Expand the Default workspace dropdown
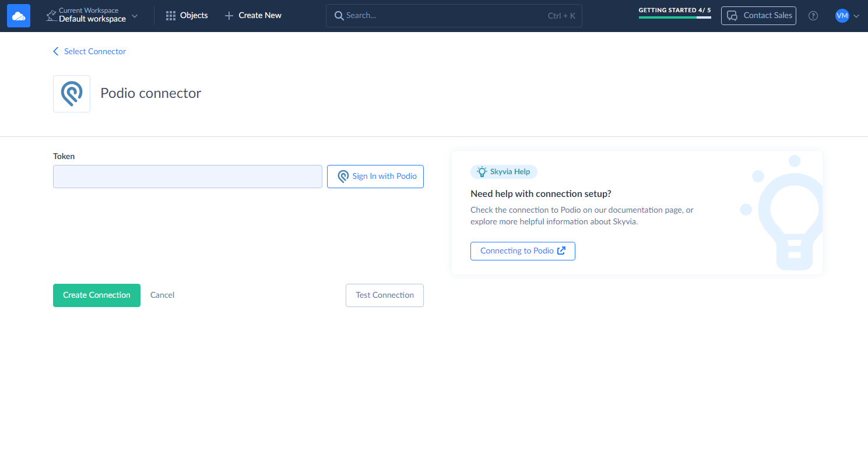Viewport: 868px width, 458px height. (135, 16)
